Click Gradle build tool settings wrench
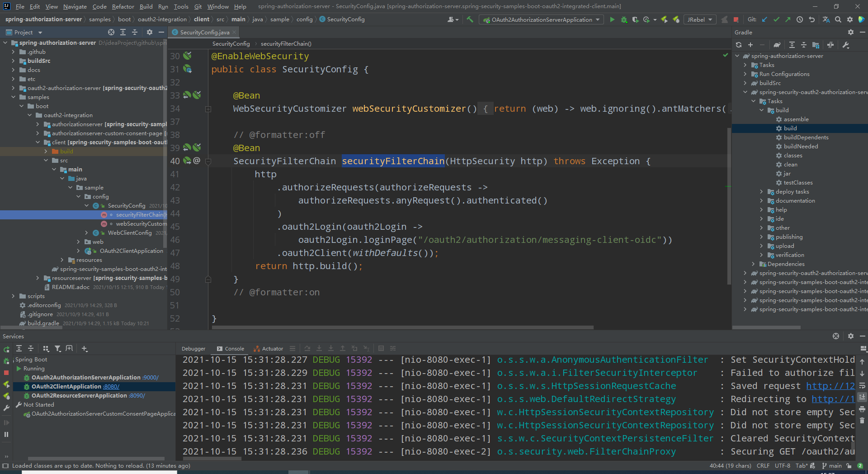The width and height of the screenshot is (868, 474). (x=846, y=45)
